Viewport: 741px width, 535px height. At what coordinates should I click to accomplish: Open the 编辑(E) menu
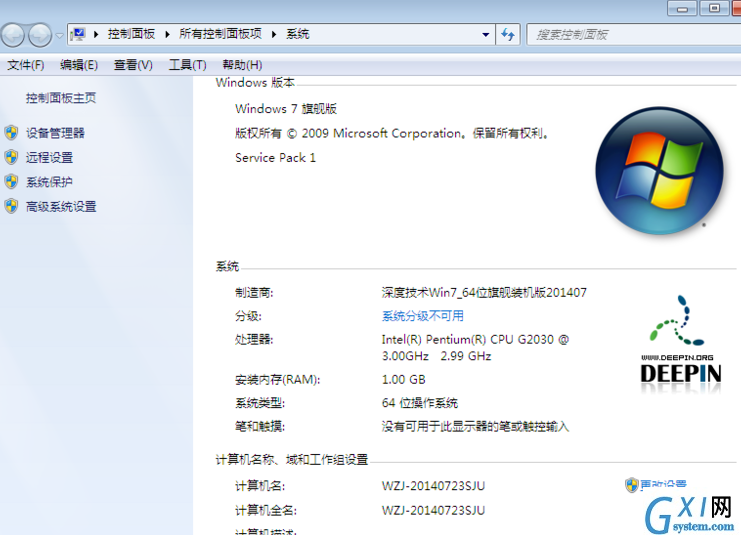(79, 65)
